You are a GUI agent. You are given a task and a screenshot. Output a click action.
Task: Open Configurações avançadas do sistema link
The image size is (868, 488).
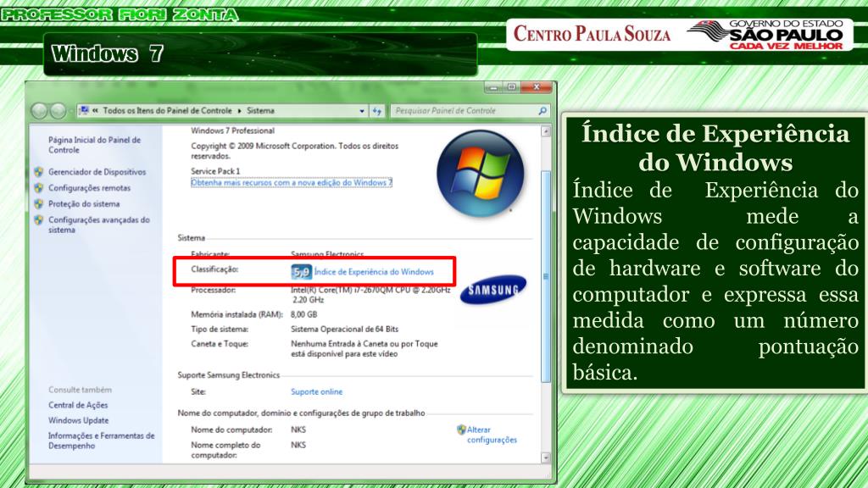pos(98,225)
